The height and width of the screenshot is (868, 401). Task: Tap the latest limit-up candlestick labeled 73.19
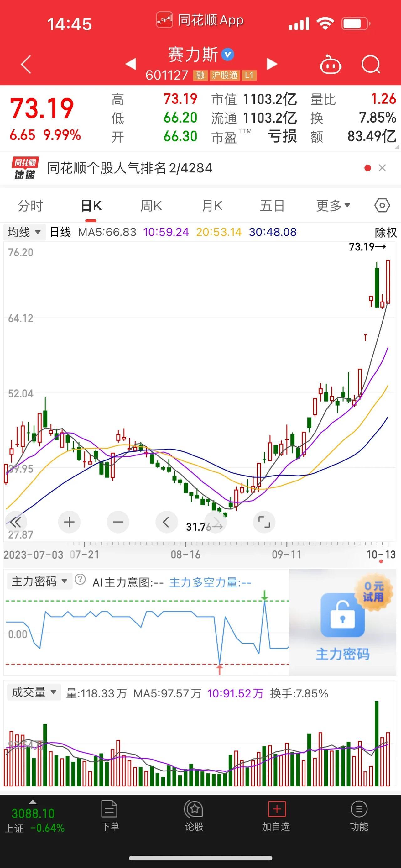coord(388,282)
